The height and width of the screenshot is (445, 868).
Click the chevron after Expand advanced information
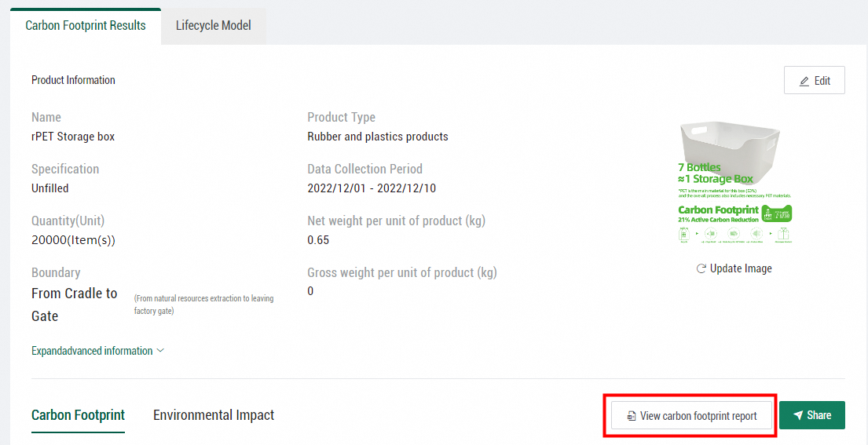[161, 351]
